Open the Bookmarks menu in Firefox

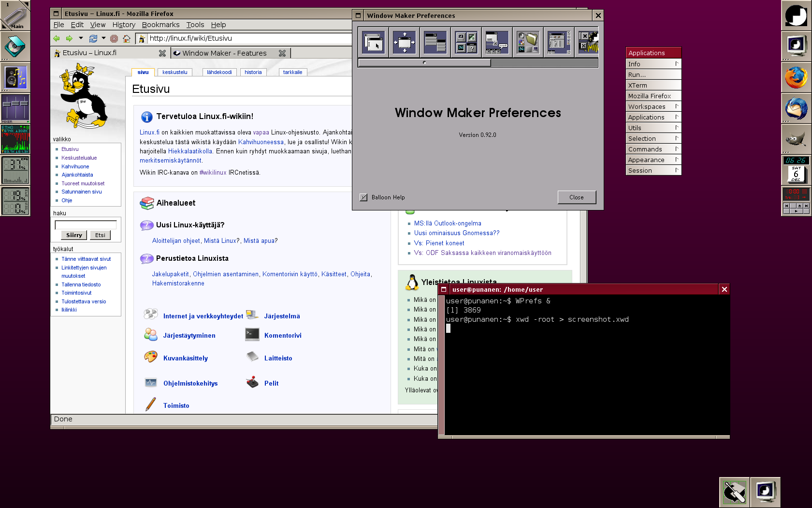click(x=160, y=25)
